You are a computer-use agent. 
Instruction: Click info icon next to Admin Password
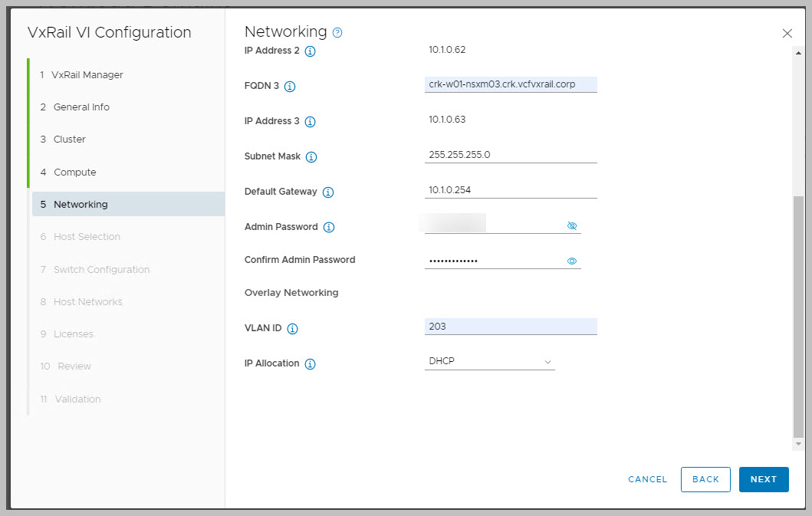point(329,228)
